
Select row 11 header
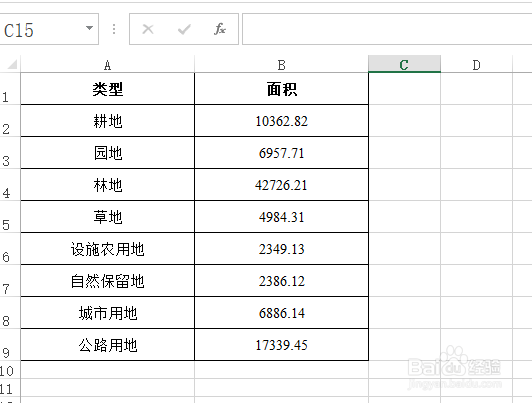(x=10, y=388)
